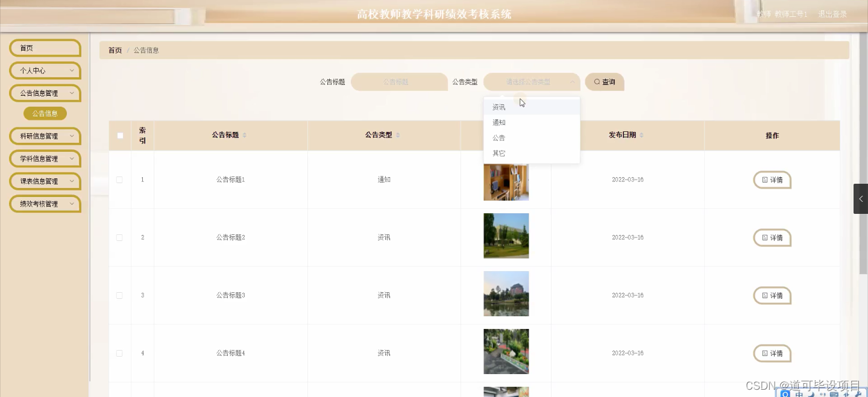
Task: Click the 公告标题4 title cell
Action: tap(231, 354)
